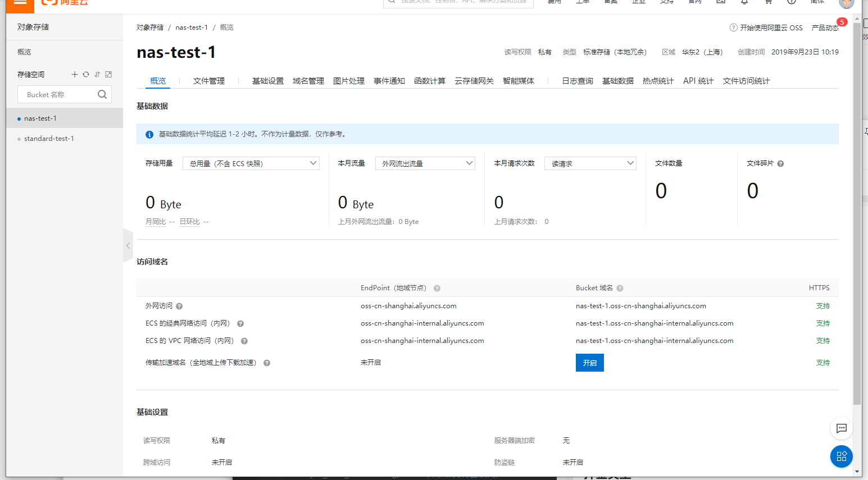Sort the bucket list with the arrows icon
This screenshot has width=868, height=480.
[97, 74]
